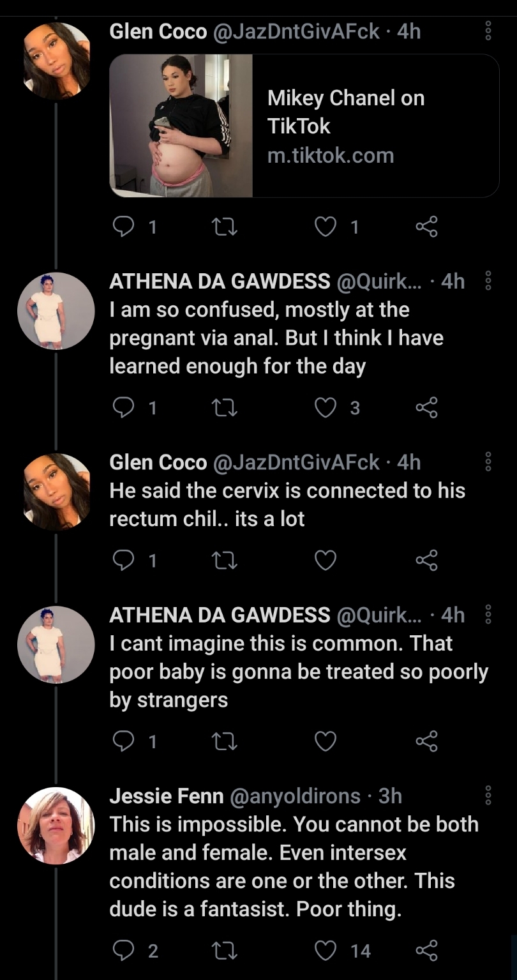517x980 pixels.
Task: Share Jessie Fenn's tweet
Action: 426,951
